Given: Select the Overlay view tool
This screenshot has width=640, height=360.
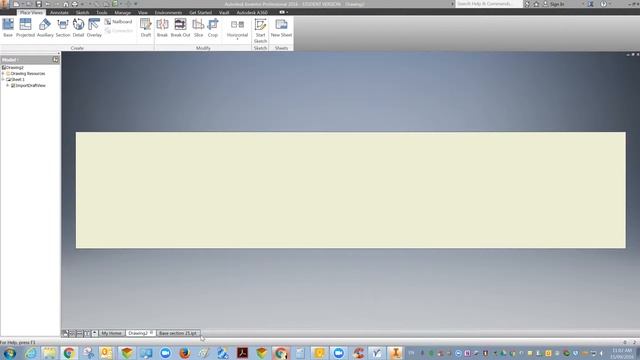Looking at the screenshot, I should (x=94, y=28).
